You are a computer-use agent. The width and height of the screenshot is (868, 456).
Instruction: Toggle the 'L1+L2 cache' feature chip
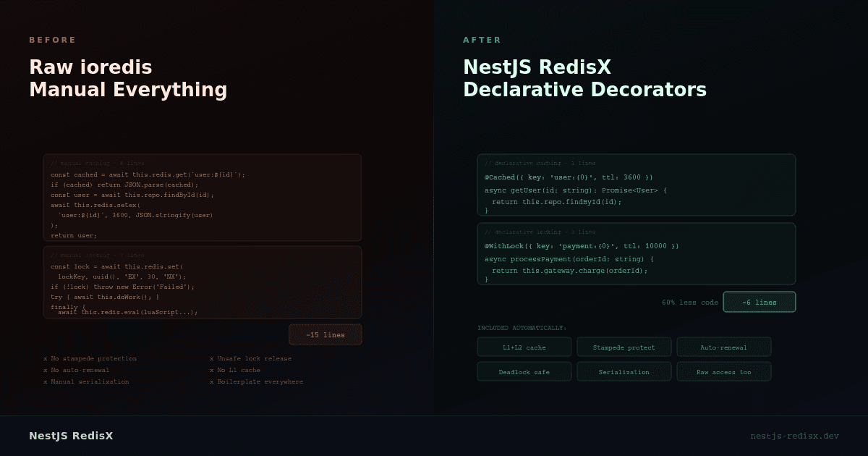524,347
